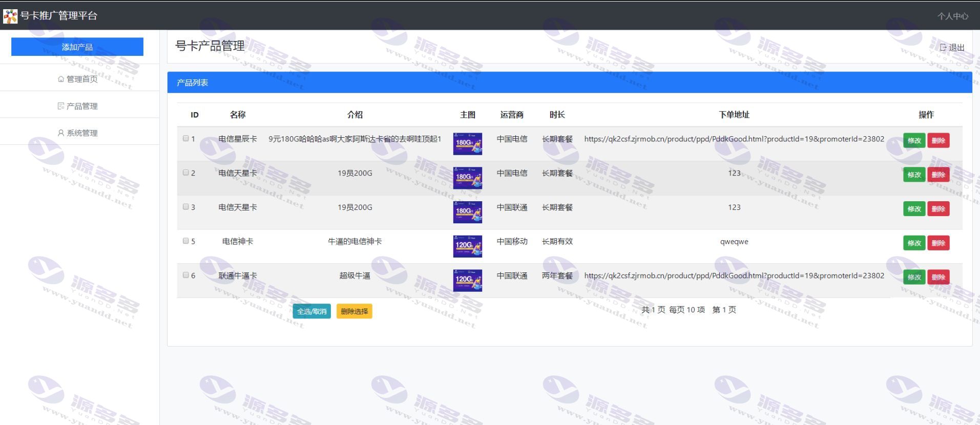Click the 产品列表 panel header
The image size is (980, 425).
point(570,82)
